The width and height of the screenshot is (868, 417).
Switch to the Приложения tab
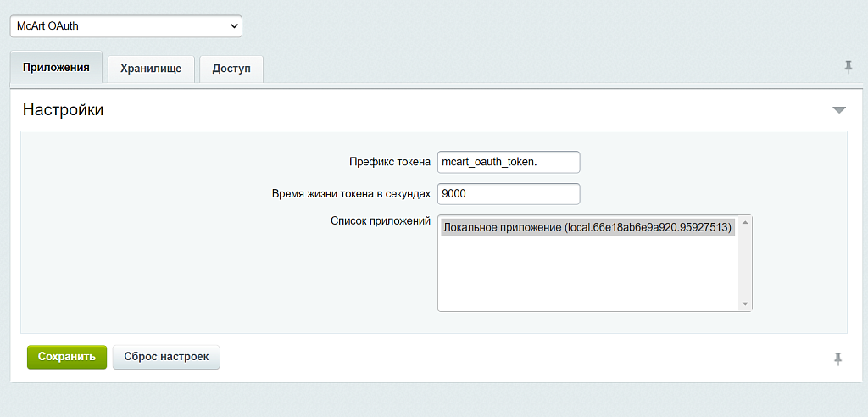[x=56, y=68]
